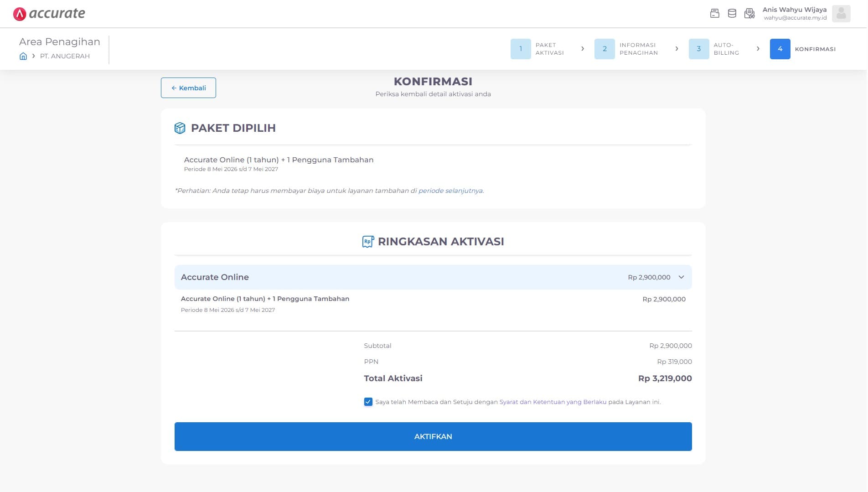Click the PT. ANUGERAH breadcrumb
The height and width of the screenshot is (492, 868).
click(x=65, y=56)
